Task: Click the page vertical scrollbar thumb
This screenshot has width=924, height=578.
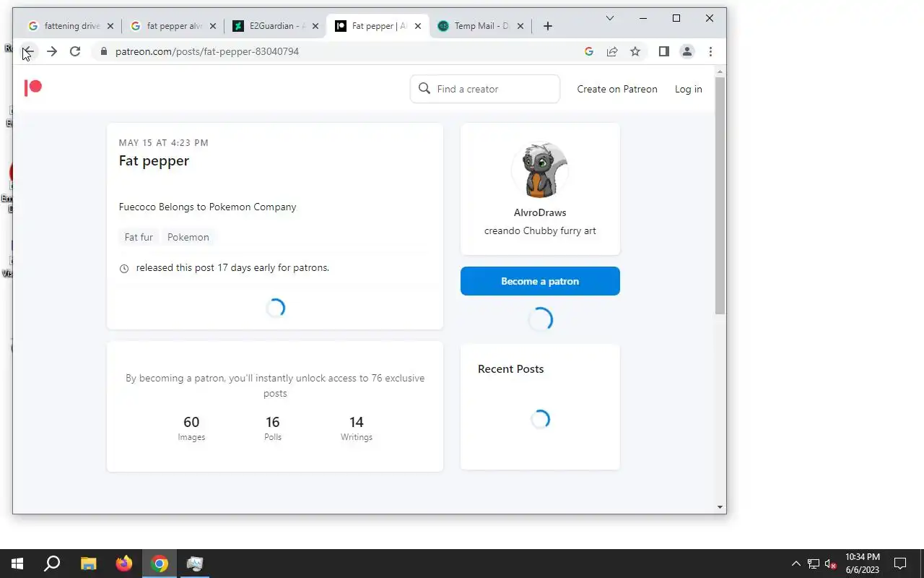Action: (720, 195)
